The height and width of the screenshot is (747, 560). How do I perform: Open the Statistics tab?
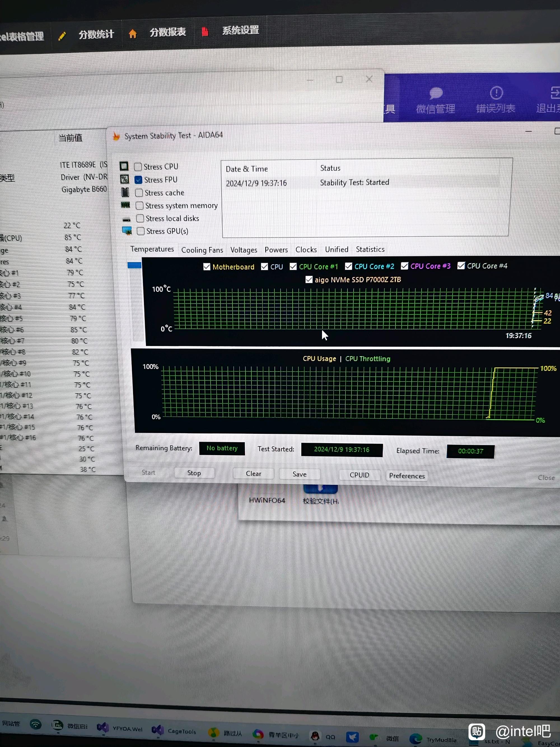click(370, 250)
